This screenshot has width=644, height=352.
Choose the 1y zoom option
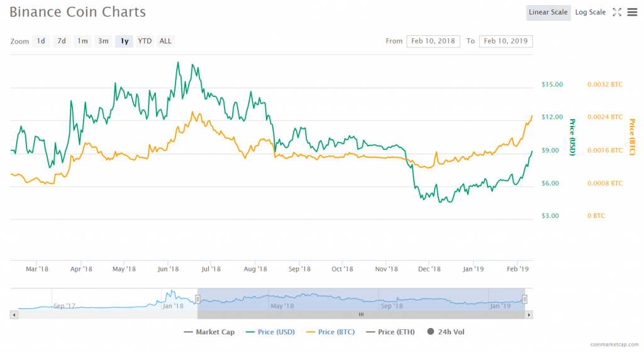pos(125,42)
